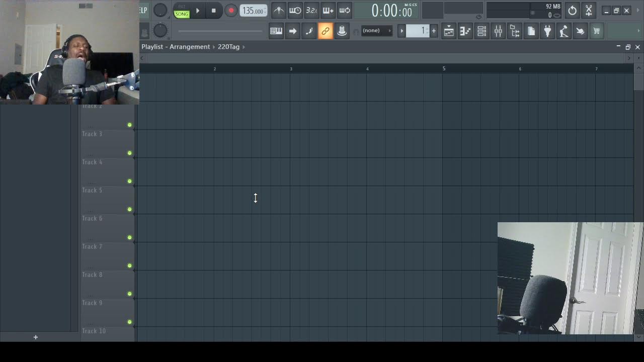Select the Track 7 header label
644x362 pixels.
click(x=92, y=246)
